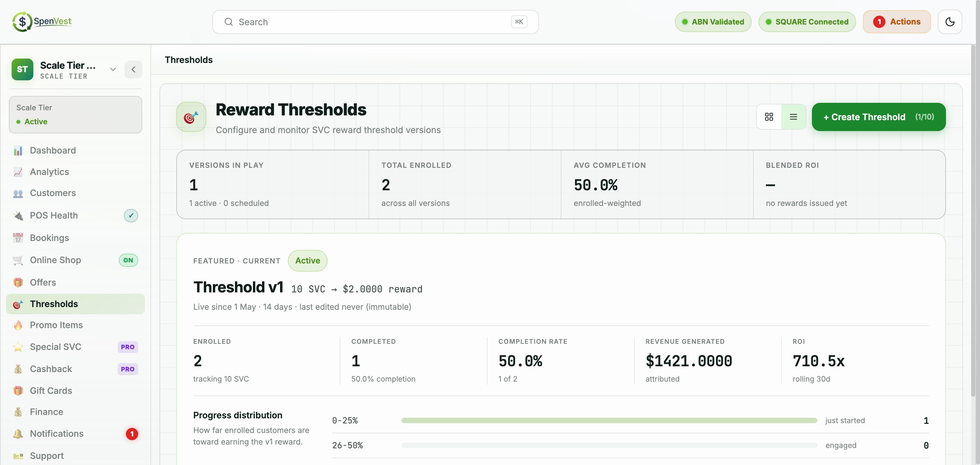The width and height of the screenshot is (980, 465).
Task: Click the 0-25% just started progress bar
Action: click(609, 420)
